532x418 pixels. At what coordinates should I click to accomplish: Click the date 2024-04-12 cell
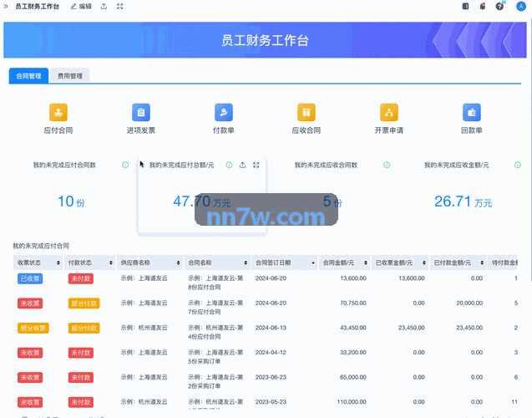[x=271, y=353]
